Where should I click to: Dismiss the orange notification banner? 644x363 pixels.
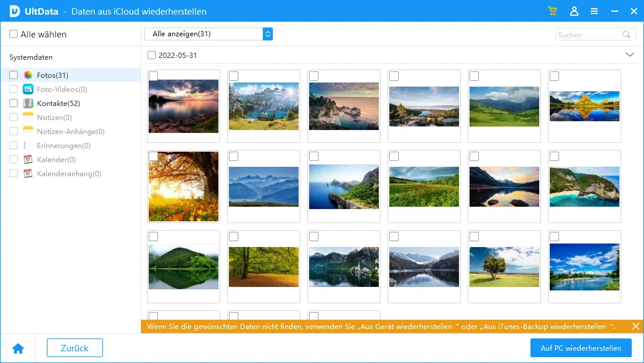[636, 326]
